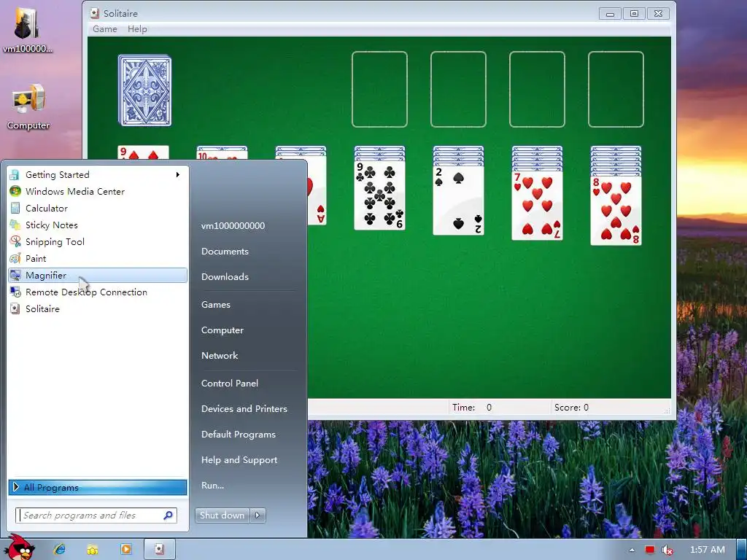Draw from the stock deck pile
The width and height of the screenshot is (747, 560).
[x=145, y=90]
